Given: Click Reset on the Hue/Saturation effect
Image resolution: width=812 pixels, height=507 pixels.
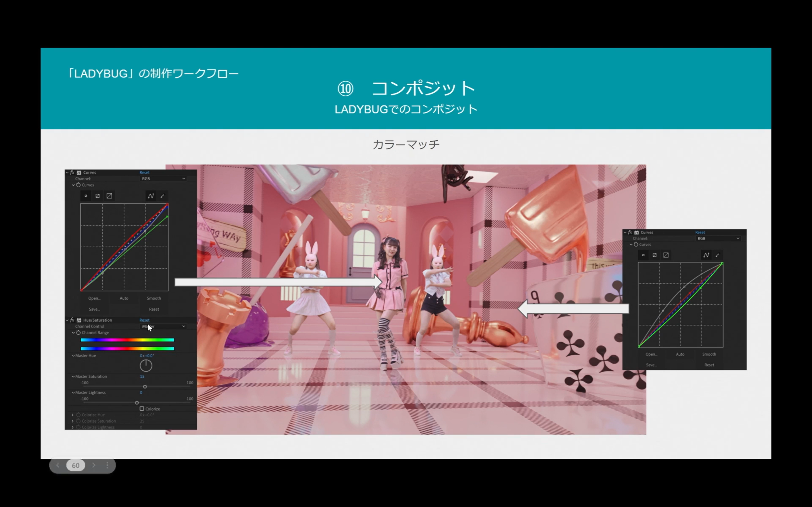Looking at the screenshot, I should tap(145, 320).
